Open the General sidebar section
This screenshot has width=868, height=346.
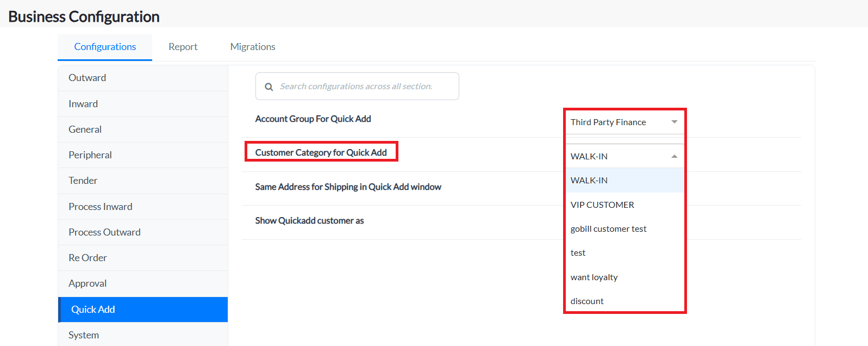[x=85, y=129]
